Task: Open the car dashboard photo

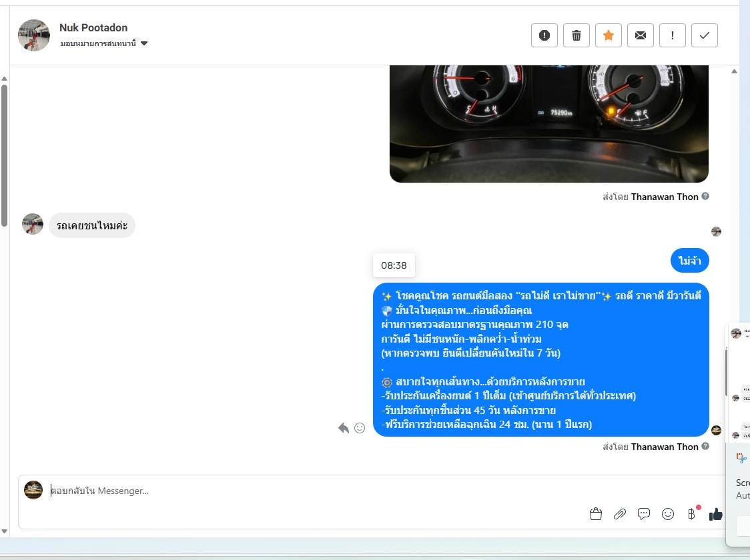Action: [x=549, y=124]
